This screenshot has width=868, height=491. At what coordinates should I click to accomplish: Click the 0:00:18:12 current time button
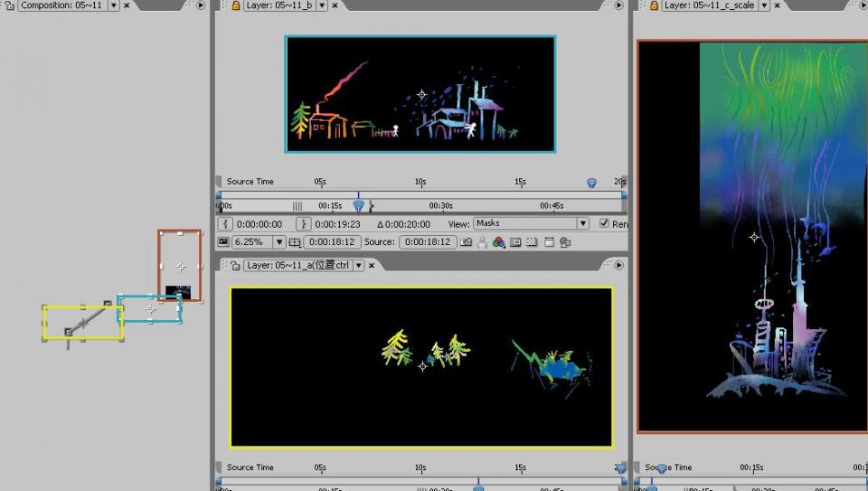(333, 242)
